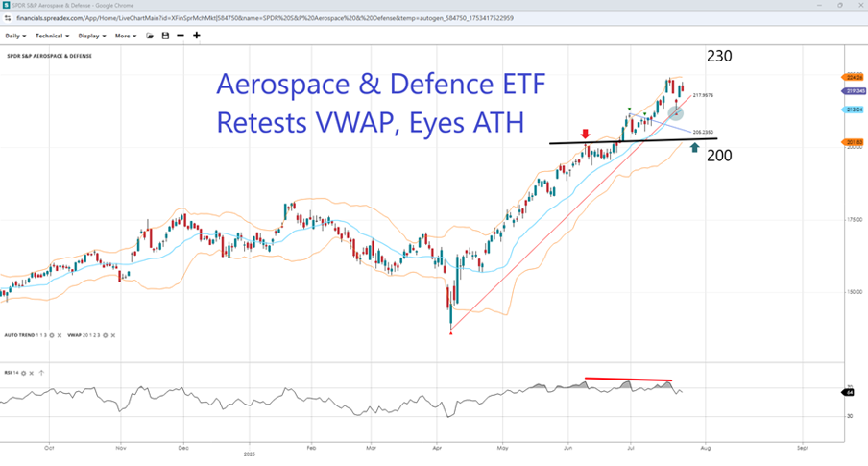This screenshot has width=868, height=466.
Task: Click the red arrow resistance marker
Action: 584,134
